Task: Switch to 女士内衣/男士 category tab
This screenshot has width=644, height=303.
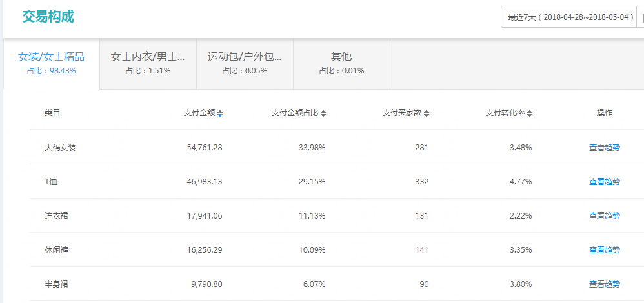Action: coord(148,63)
